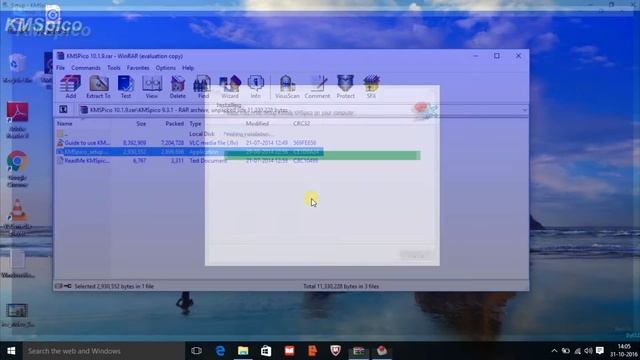Click the SFX toolbar icon
This screenshot has width=640, height=360.
point(371,87)
